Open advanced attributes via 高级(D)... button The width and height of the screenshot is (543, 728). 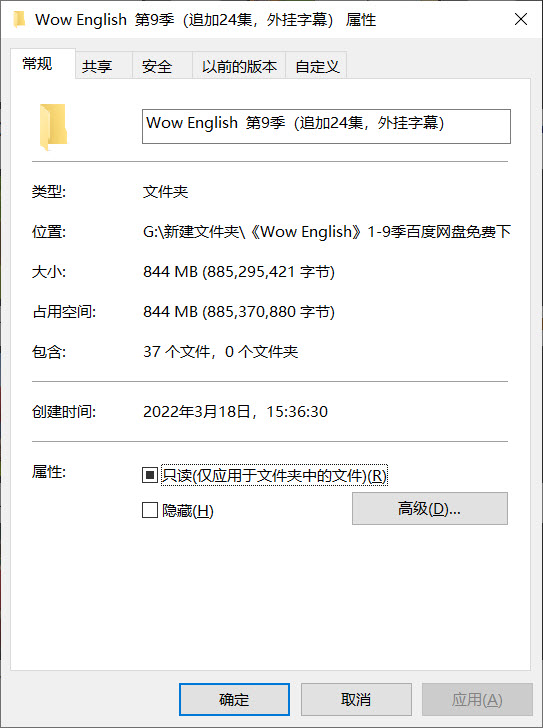(x=430, y=508)
